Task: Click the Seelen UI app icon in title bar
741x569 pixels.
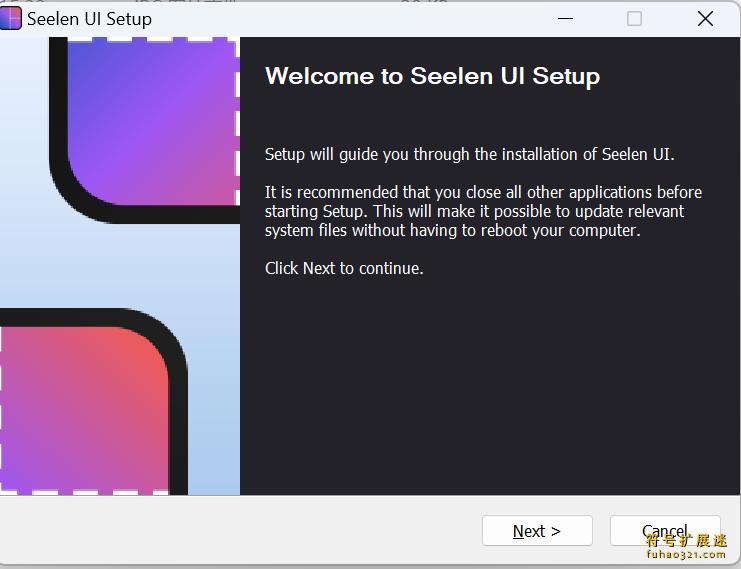Action: pyautogui.click(x=10, y=19)
